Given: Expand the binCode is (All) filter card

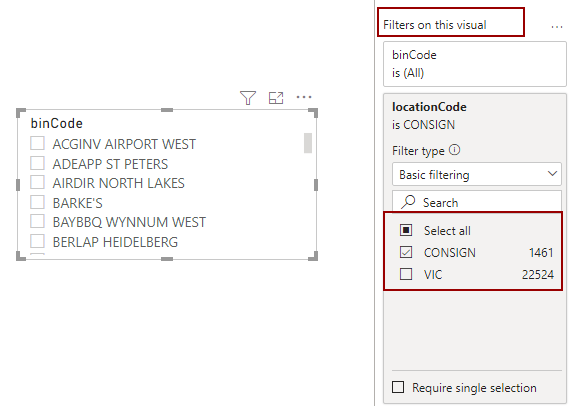Looking at the screenshot, I should [x=475, y=64].
